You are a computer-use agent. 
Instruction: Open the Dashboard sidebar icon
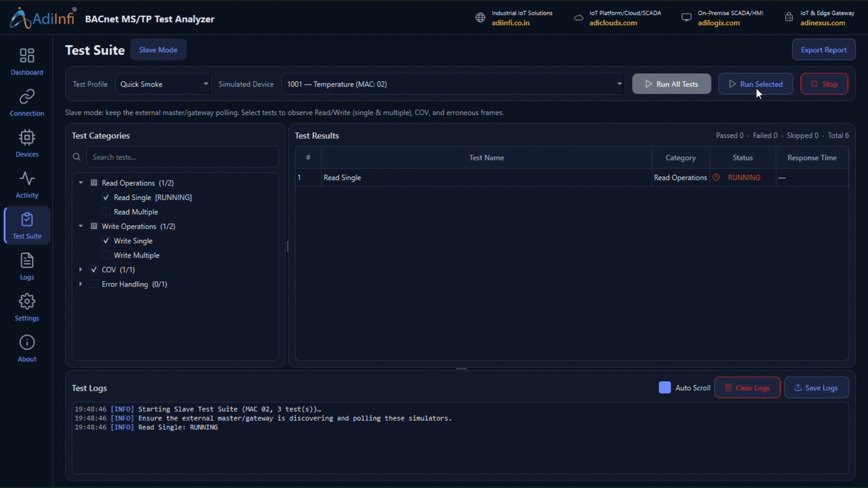click(x=27, y=56)
